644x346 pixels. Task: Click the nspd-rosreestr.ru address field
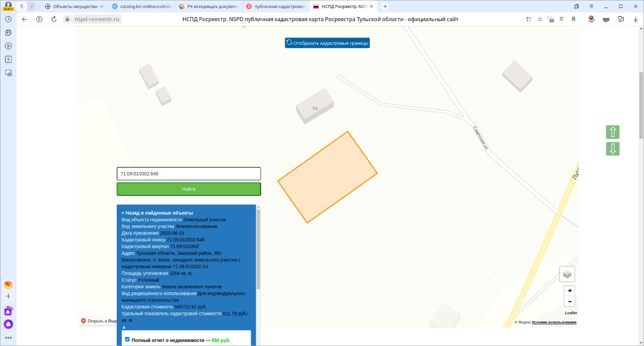point(98,19)
